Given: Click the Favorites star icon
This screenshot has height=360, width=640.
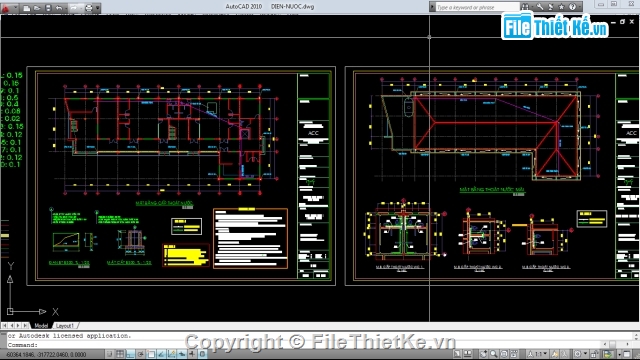Looking at the screenshot, I should (561, 7).
